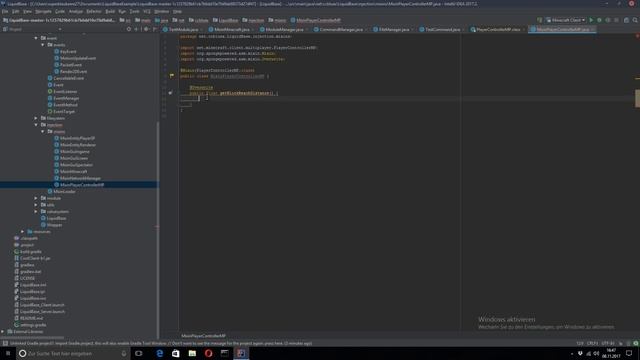This screenshot has height=360, width=640.
Task: Open File Explorer from the taskbar
Action: [192, 353]
